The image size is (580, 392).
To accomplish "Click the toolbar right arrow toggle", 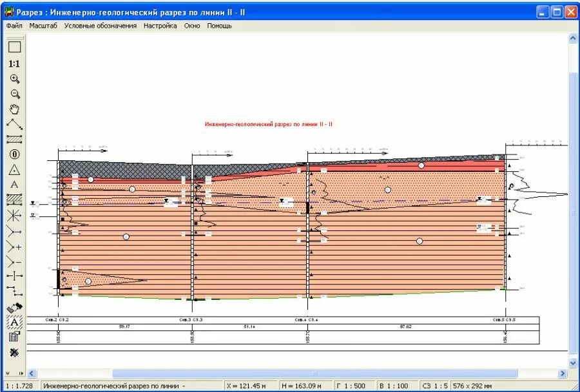I will (x=21, y=373).
